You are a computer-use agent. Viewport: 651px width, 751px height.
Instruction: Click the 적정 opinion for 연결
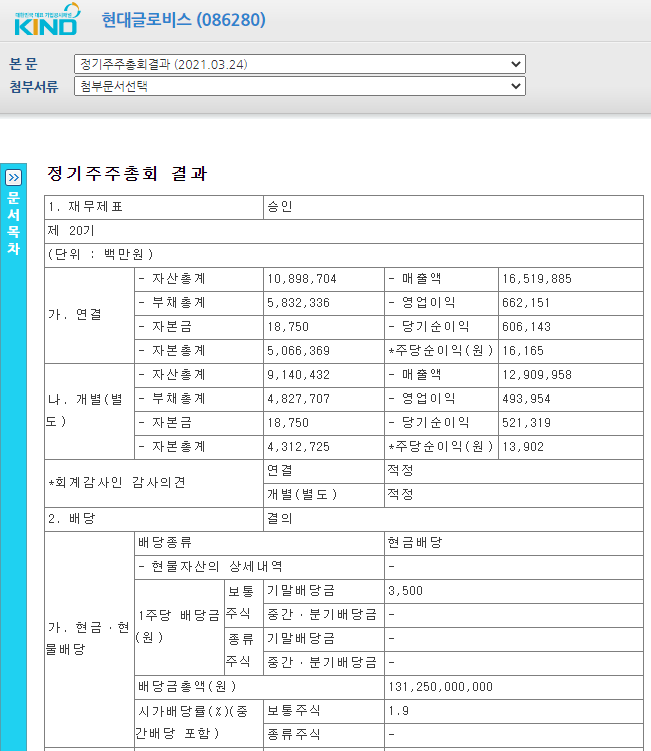pos(514,471)
